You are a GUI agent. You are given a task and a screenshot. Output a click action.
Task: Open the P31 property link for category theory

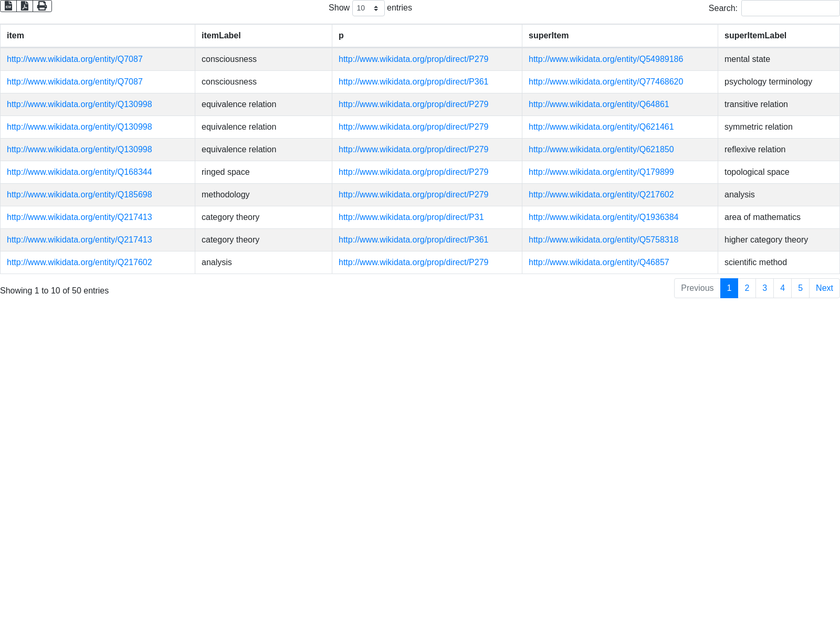(411, 217)
